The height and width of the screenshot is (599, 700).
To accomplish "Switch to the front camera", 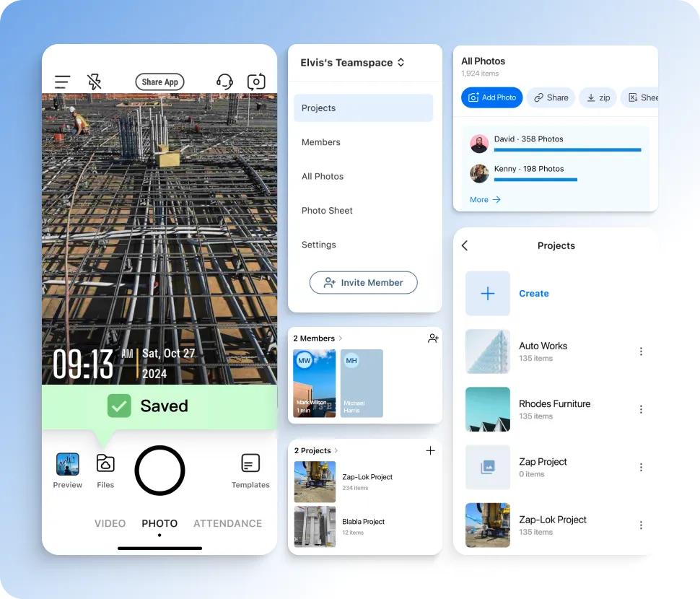I will tap(256, 82).
